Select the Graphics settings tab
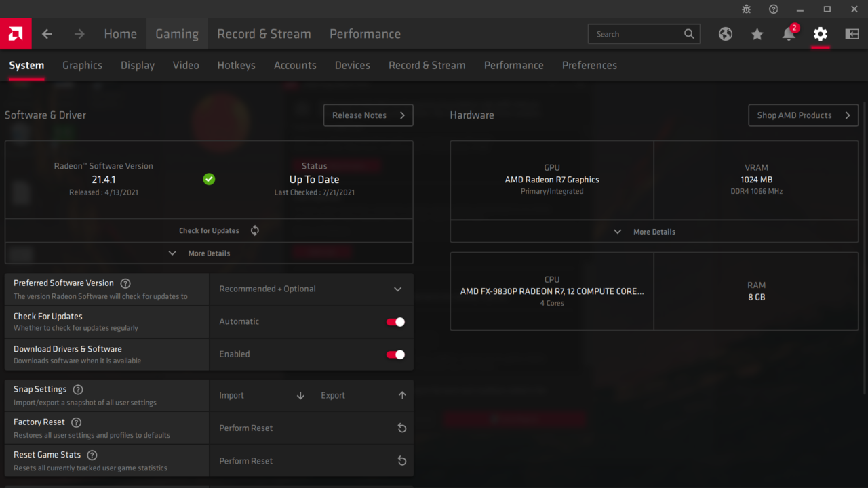 tap(82, 65)
